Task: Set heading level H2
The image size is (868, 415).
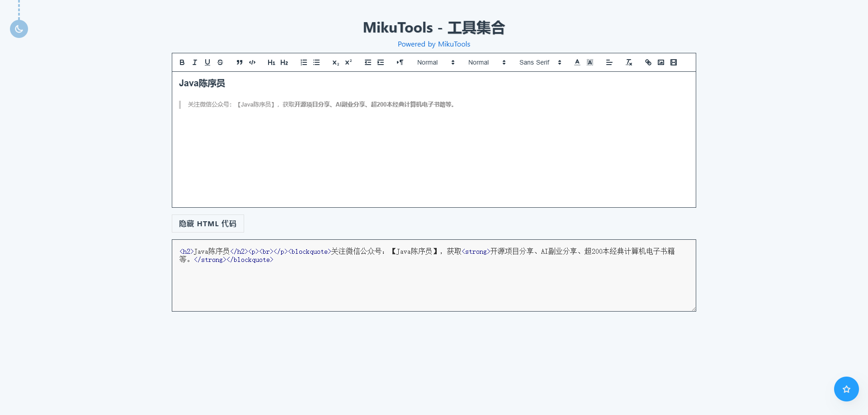Action: pyautogui.click(x=284, y=62)
